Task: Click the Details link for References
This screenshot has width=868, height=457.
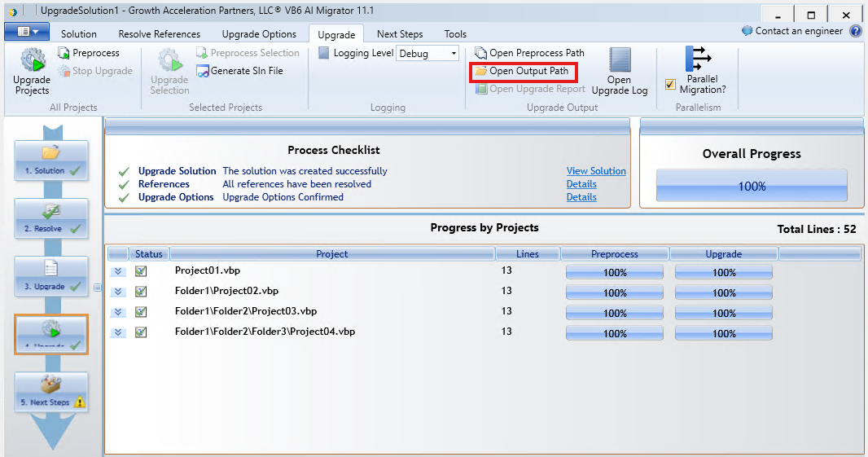Action: pos(581,184)
